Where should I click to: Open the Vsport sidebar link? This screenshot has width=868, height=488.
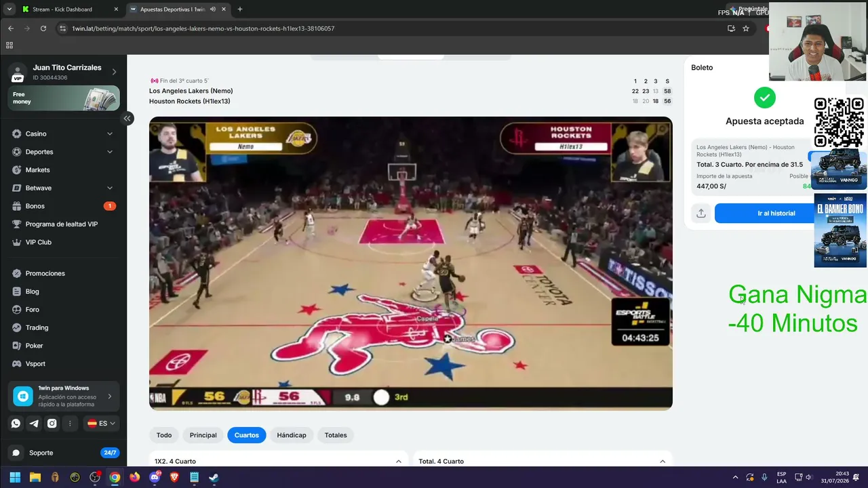pos(35,364)
